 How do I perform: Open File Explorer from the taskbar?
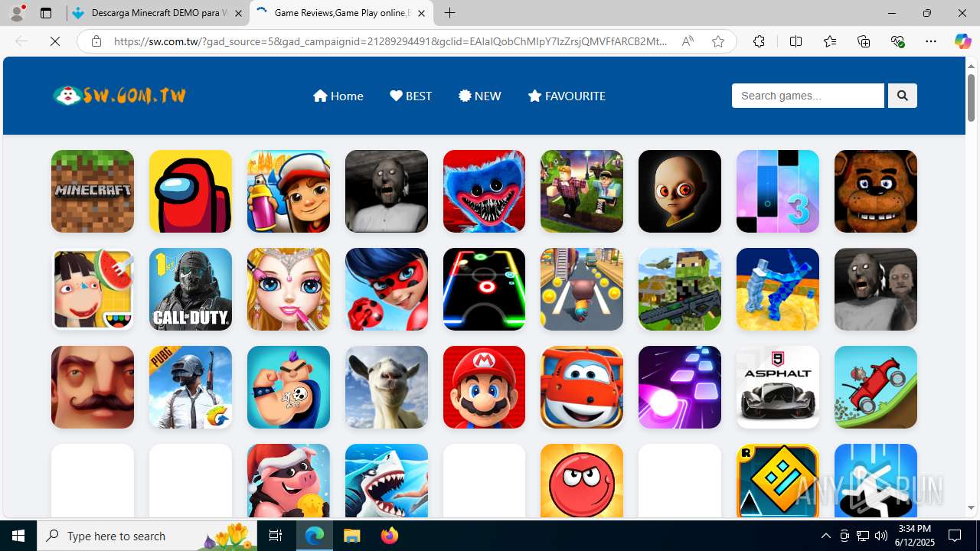click(352, 536)
